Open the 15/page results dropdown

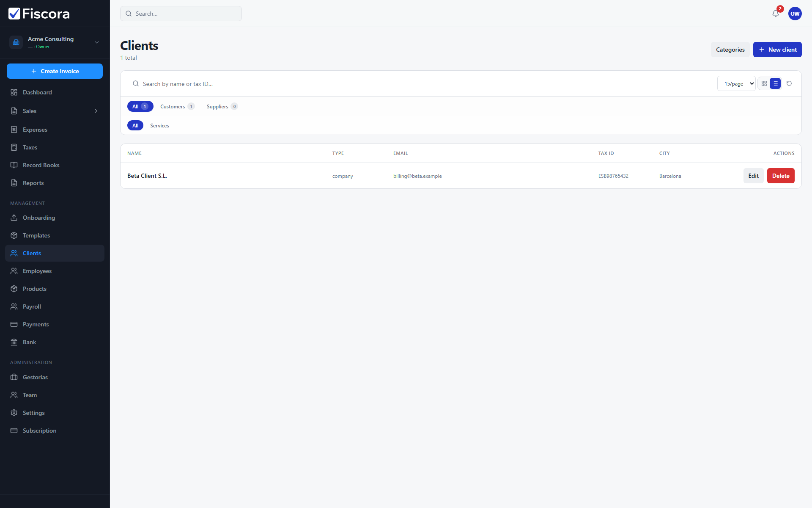736,84
